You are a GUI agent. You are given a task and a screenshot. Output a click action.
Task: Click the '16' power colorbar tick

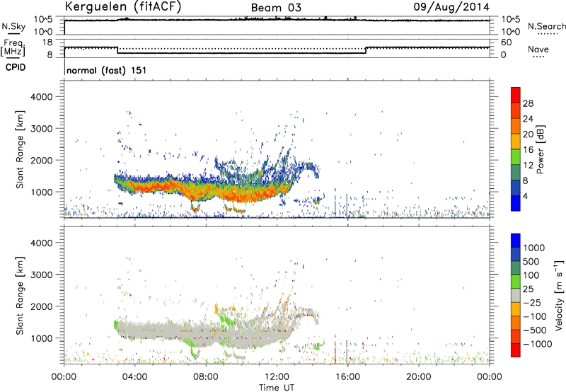tap(528, 150)
